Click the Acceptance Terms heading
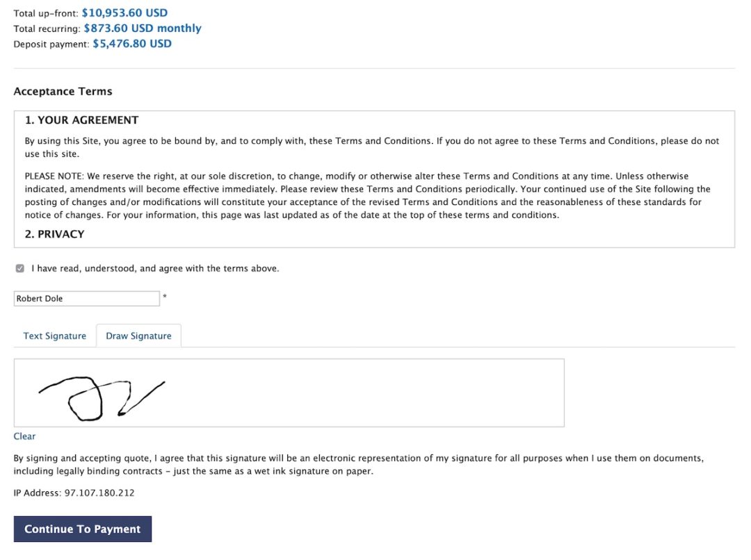This screenshot has width=751, height=560. pyautogui.click(x=63, y=92)
